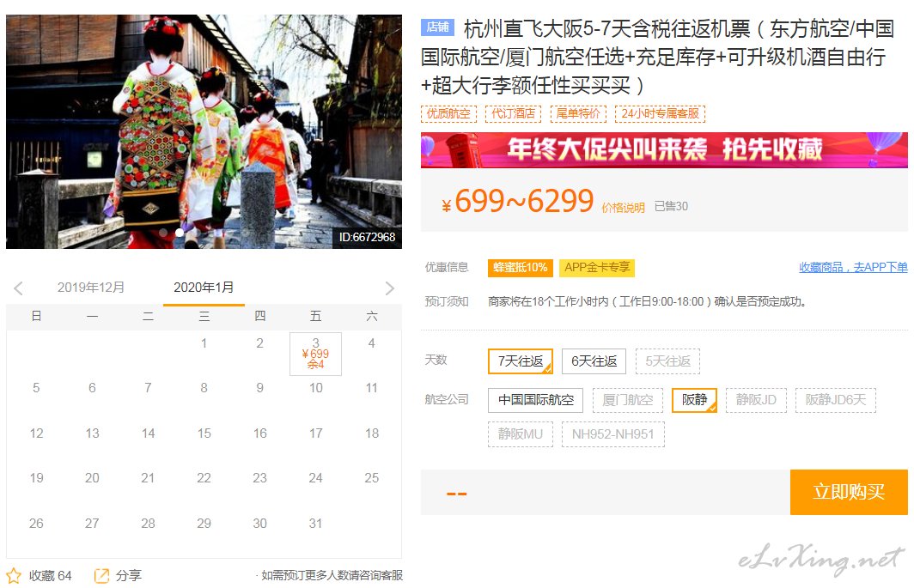Click the 店铺 shop badge
Viewport: 914px width, 588px height.
click(x=438, y=27)
